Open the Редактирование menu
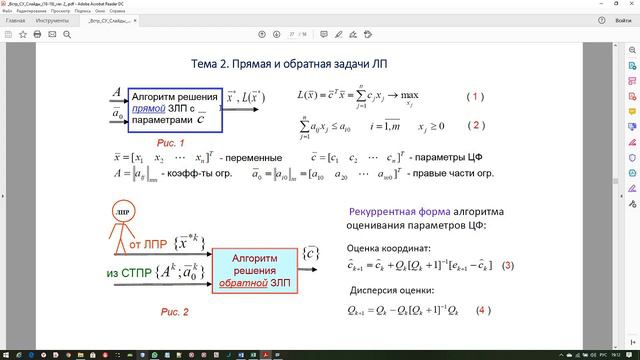Image resolution: width=640 pixels, height=360 pixels. pyautogui.click(x=31, y=11)
